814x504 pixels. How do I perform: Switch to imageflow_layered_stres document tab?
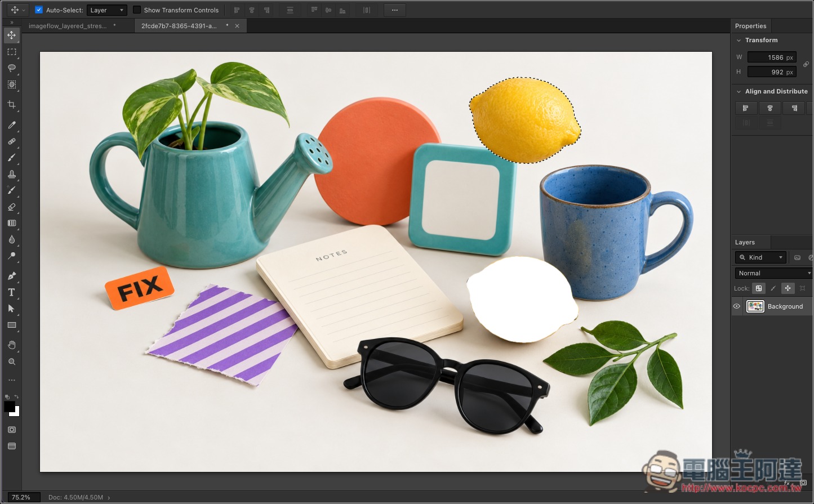67,26
